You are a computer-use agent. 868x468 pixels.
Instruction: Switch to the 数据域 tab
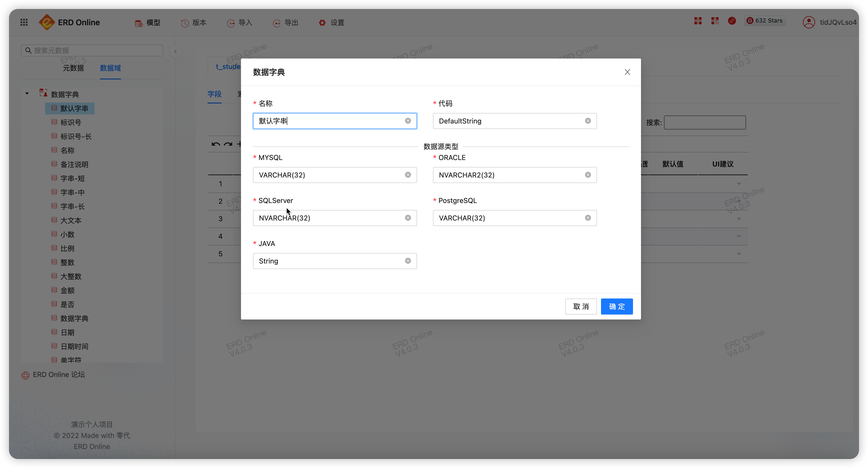(x=110, y=68)
